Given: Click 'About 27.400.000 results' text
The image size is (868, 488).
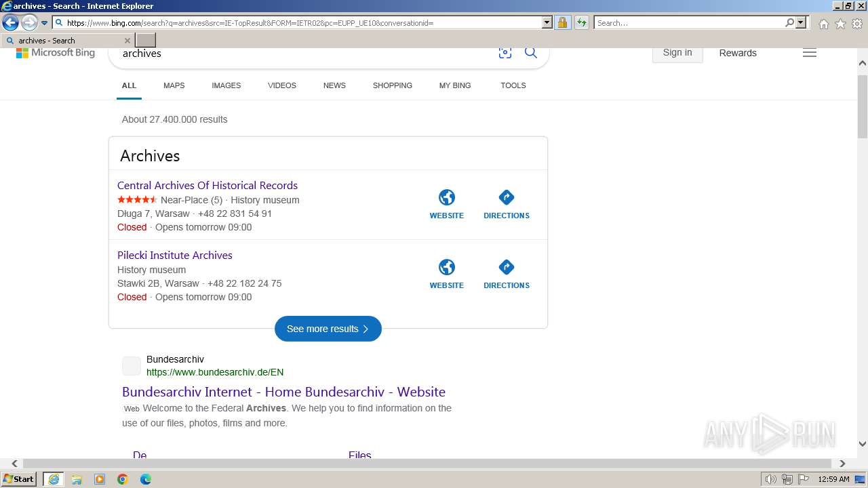Looking at the screenshot, I should click(x=174, y=119).
